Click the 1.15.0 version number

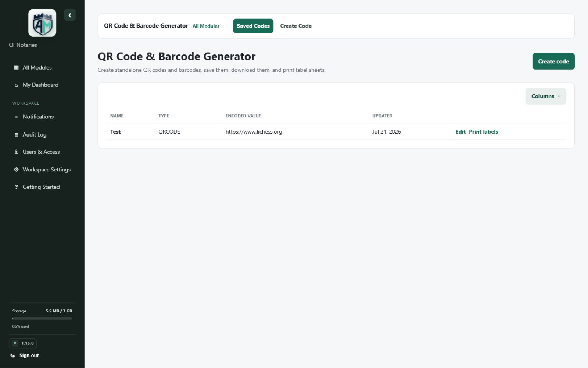[x=28, y=343]
